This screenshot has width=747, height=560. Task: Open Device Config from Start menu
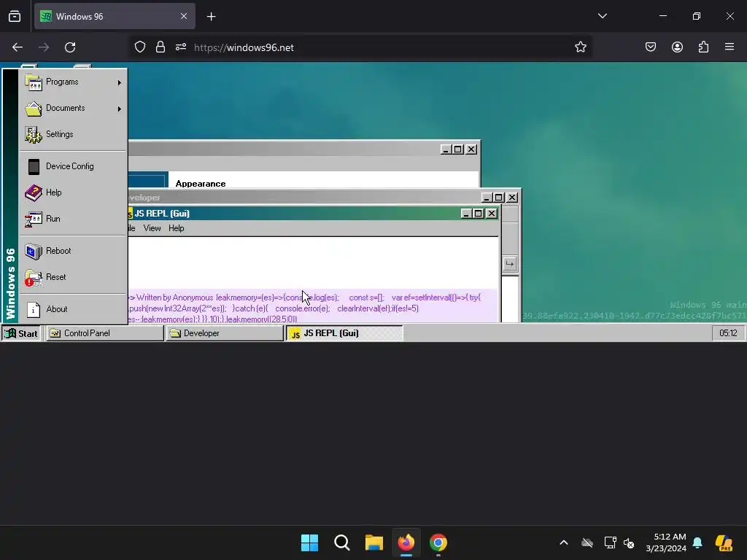click(73, 166)
